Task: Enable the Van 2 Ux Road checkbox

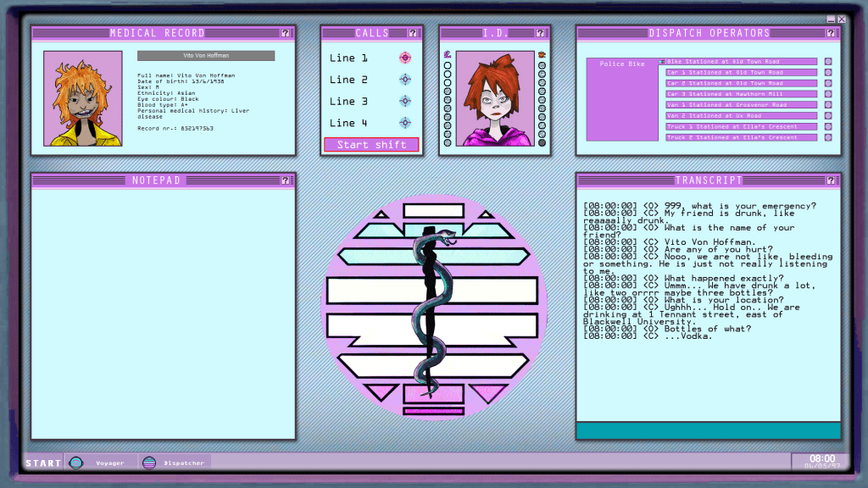Action: (x=828, y=116)
